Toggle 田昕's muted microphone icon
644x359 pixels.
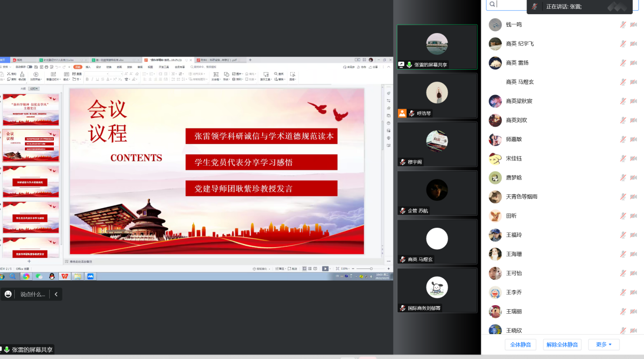tap(623, 216)
